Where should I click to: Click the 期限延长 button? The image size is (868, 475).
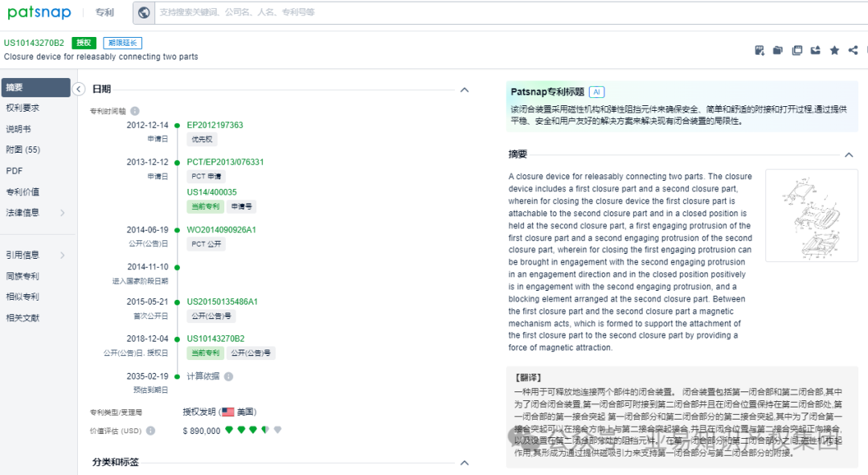[121, 43]
